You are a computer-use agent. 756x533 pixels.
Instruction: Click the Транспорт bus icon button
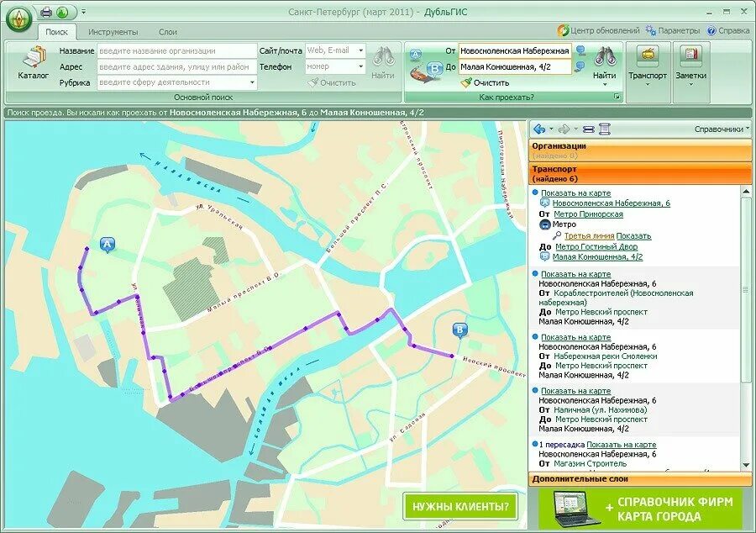(x=648, y=56)
